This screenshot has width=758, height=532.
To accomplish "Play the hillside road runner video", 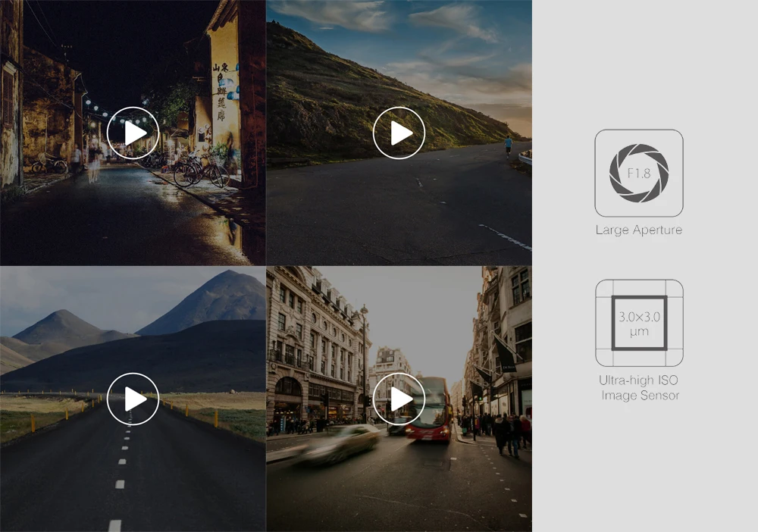I will coord(399,133).
